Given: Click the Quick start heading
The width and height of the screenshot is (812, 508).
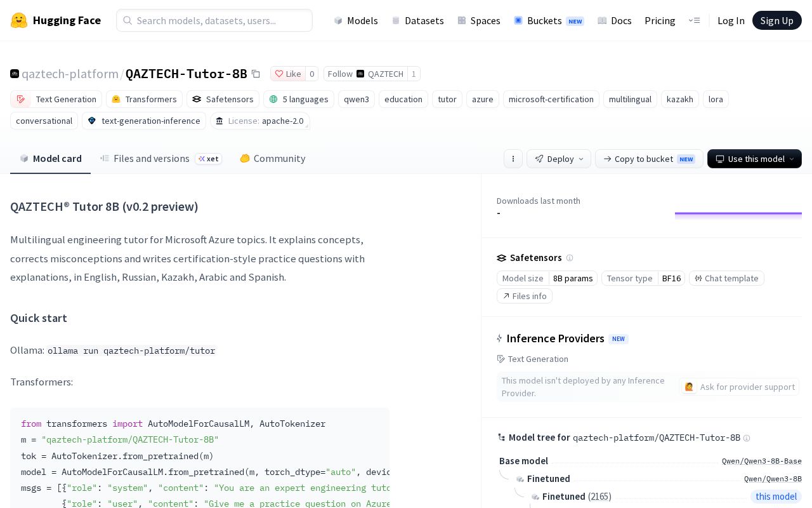Looking at the screenshot, I should 39,318.
